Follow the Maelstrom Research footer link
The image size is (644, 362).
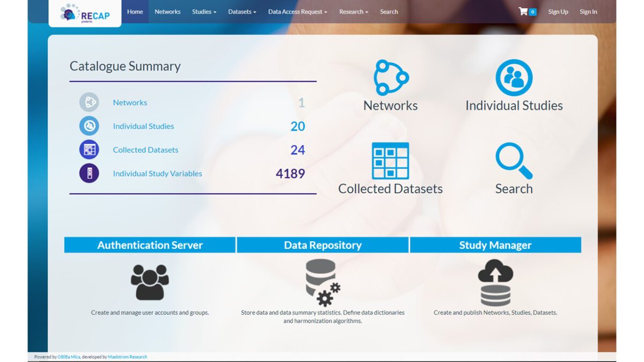pos(127,357)
